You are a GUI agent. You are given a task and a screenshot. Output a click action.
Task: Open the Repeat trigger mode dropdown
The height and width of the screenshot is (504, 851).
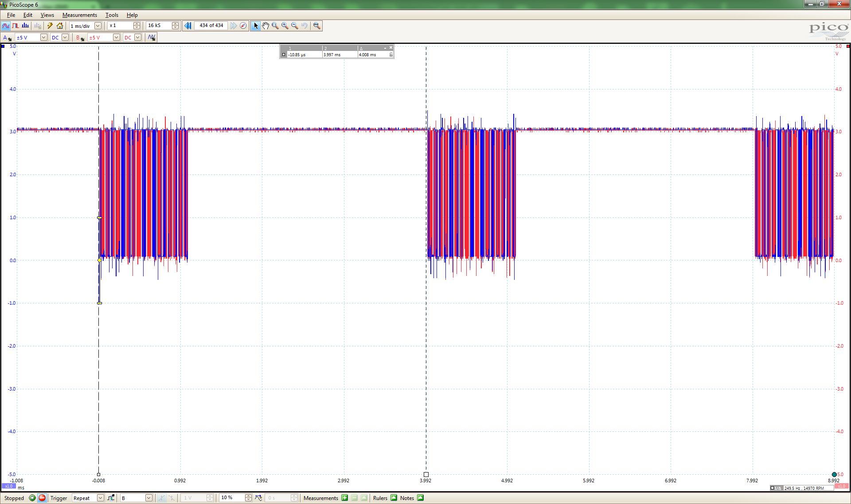[101, 498]
